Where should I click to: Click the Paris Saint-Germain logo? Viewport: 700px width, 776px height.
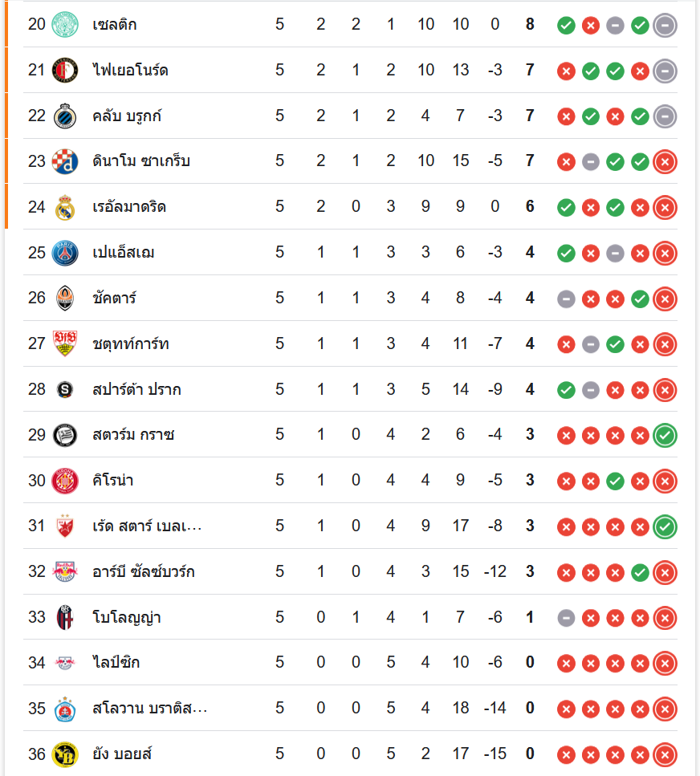click(64, 253)
